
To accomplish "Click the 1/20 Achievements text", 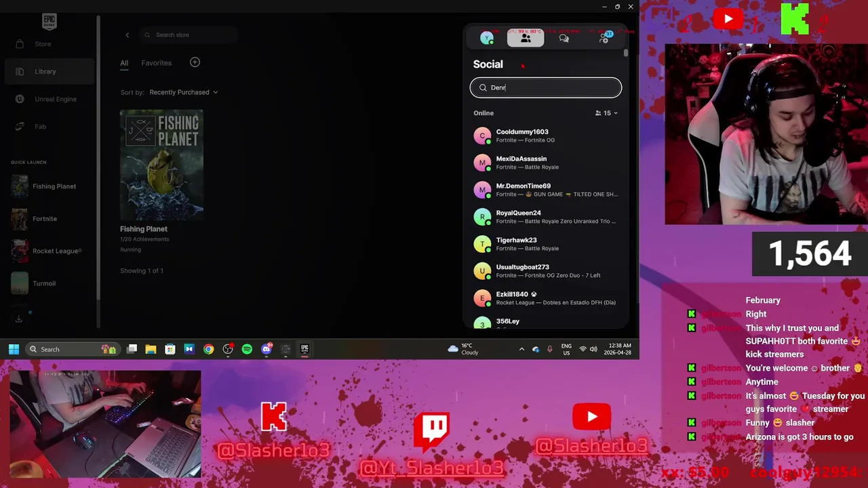I will pos(144,239).
